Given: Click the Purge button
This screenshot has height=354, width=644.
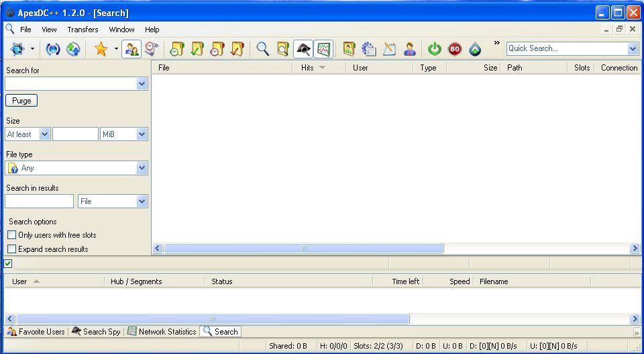Looking at the screenshot, I should pos(21,101).
